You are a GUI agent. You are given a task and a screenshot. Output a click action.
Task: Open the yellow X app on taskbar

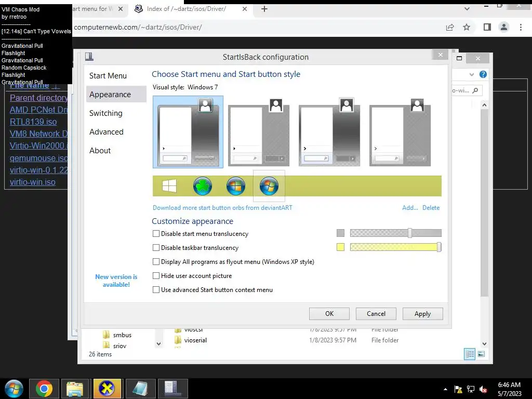107,389
